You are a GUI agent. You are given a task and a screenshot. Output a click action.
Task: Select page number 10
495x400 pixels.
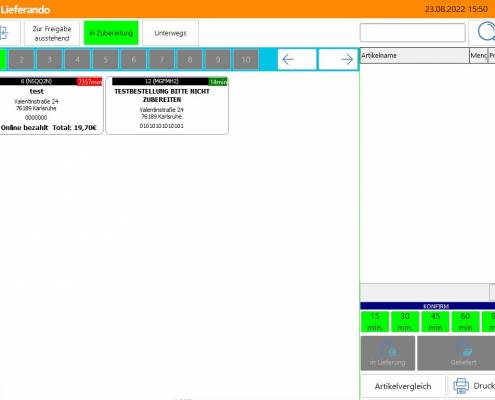click(x=246, y=60)
